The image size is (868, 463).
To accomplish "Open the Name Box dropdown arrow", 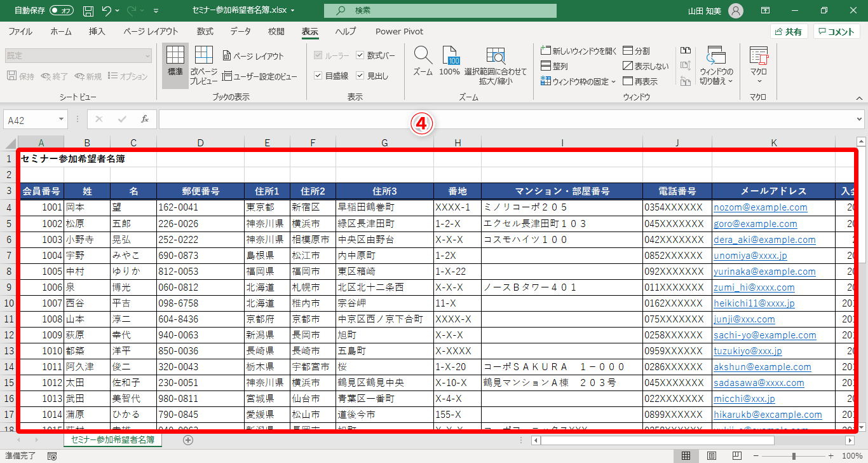I will 61,119.
